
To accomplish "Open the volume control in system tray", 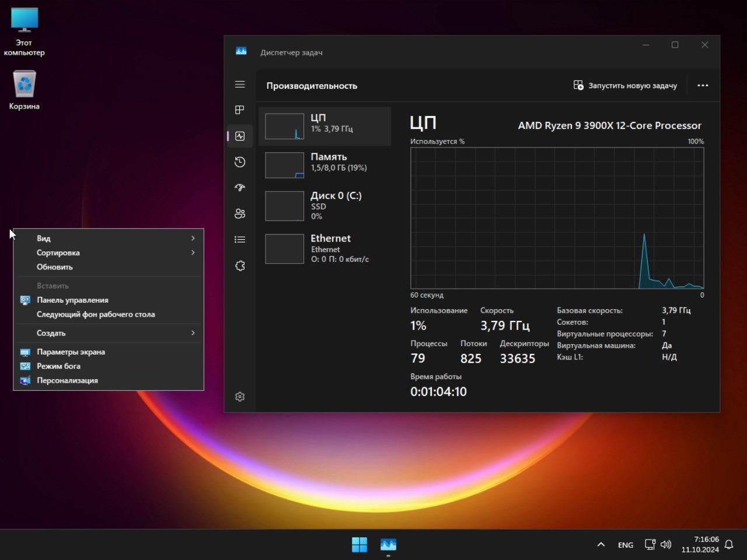I will (666, 544).
